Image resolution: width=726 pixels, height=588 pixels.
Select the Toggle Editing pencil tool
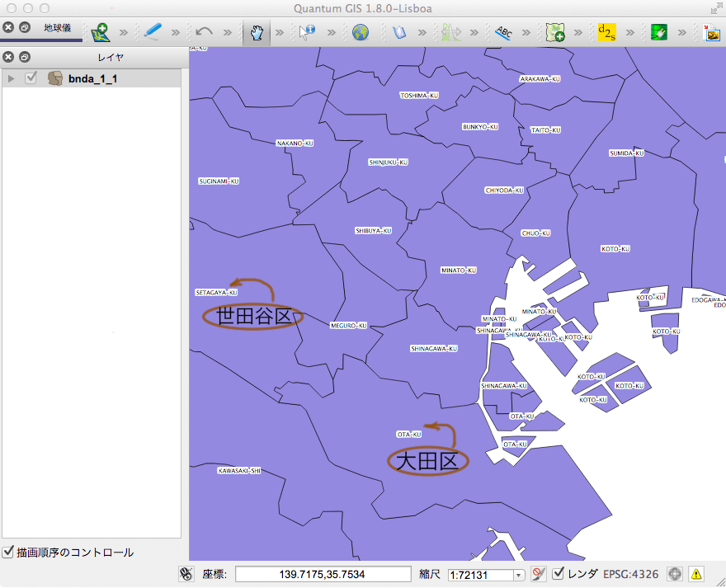tap(153, 32)
